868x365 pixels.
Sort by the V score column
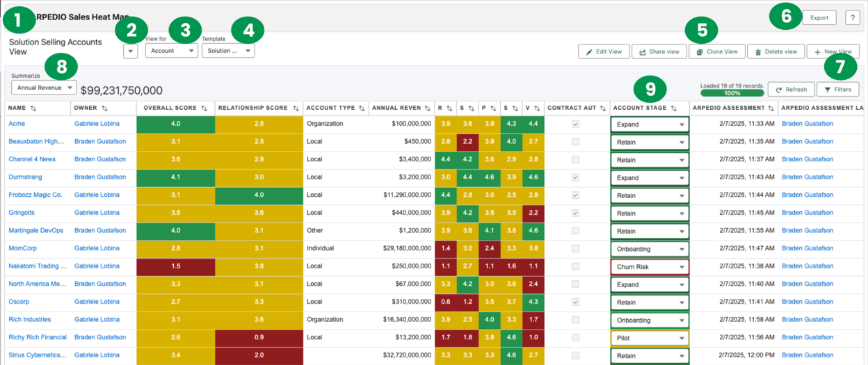[x=536, y=108]
